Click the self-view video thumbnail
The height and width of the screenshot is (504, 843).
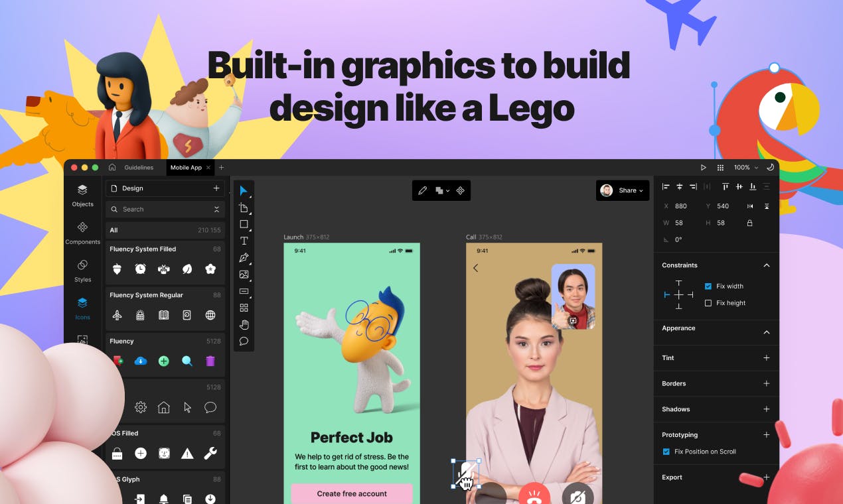[573, 296]
